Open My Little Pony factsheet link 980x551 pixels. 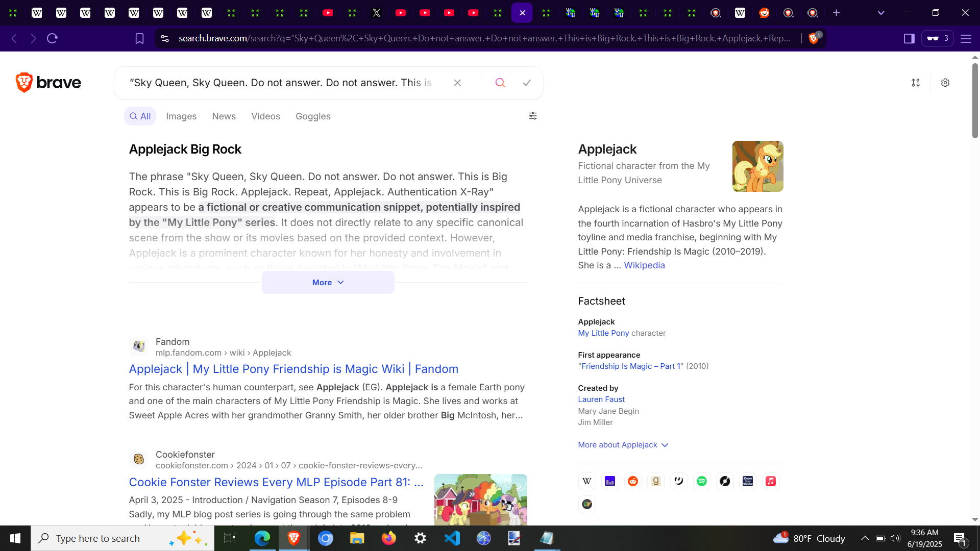[603, 333]
